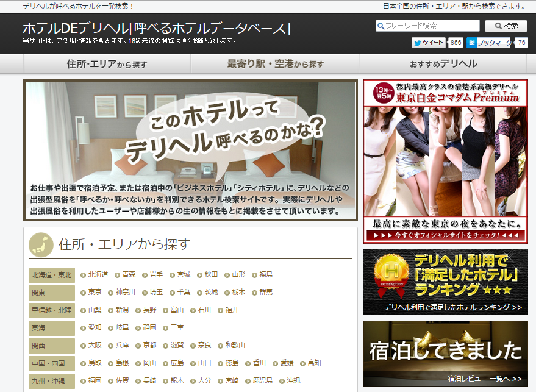
Task: Click the Japan map icon beside 住所・エリアから探す
Action: [x=41, y=245]
